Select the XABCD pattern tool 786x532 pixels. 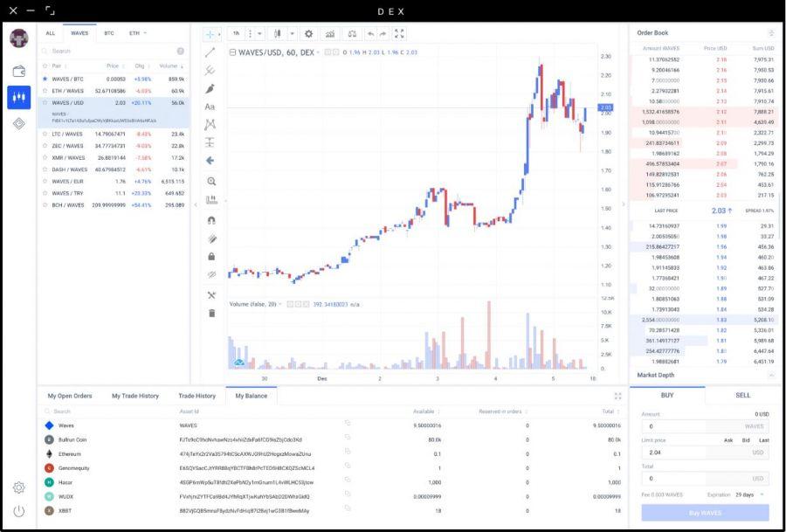coord(210,125)
